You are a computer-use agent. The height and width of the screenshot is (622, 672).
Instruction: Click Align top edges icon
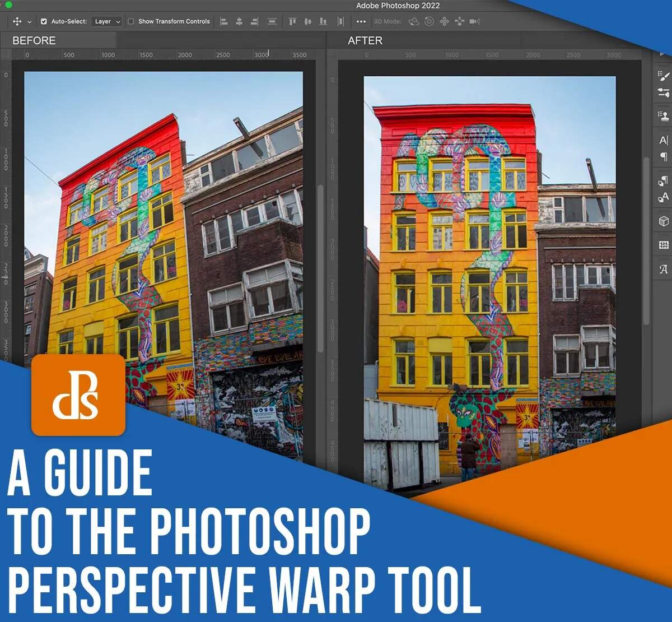[292, 21]
